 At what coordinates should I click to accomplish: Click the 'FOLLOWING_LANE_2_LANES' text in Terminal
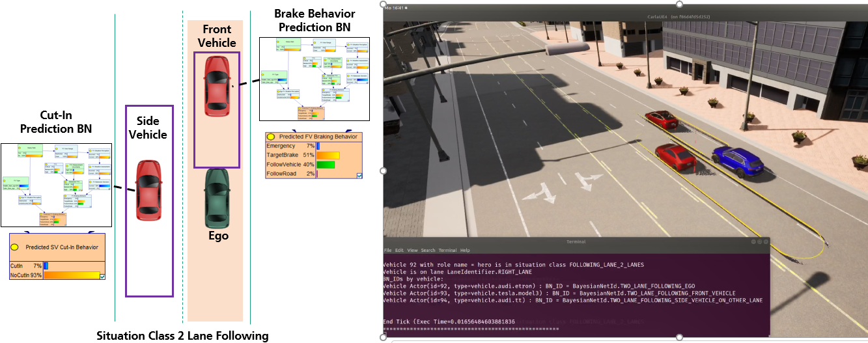[x=606, y=266]
